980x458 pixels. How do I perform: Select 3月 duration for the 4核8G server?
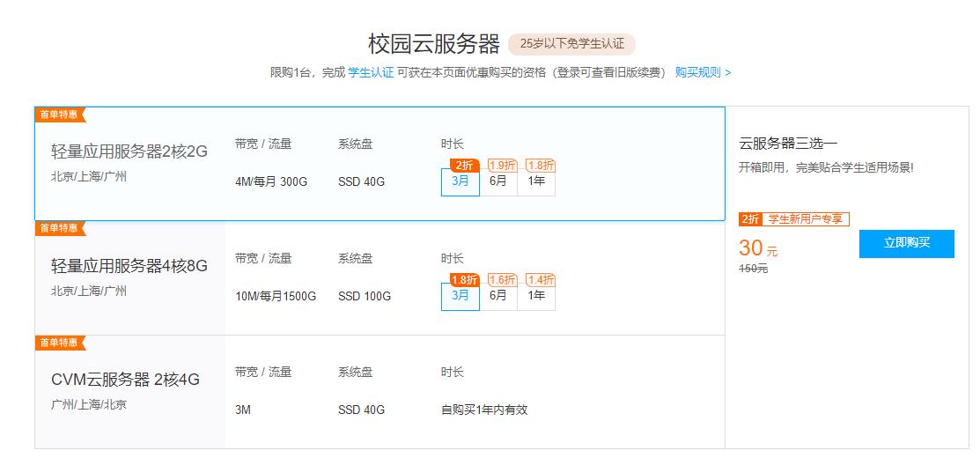point(460,297)
